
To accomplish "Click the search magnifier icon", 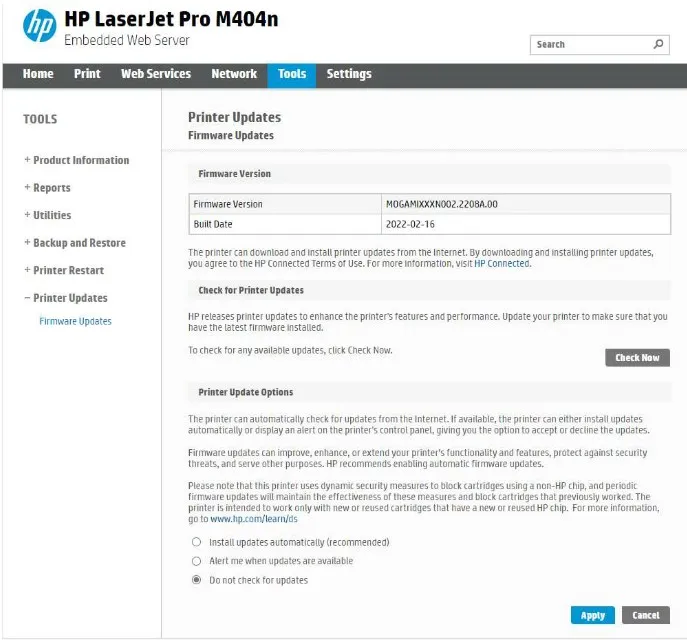I will 658,44.
